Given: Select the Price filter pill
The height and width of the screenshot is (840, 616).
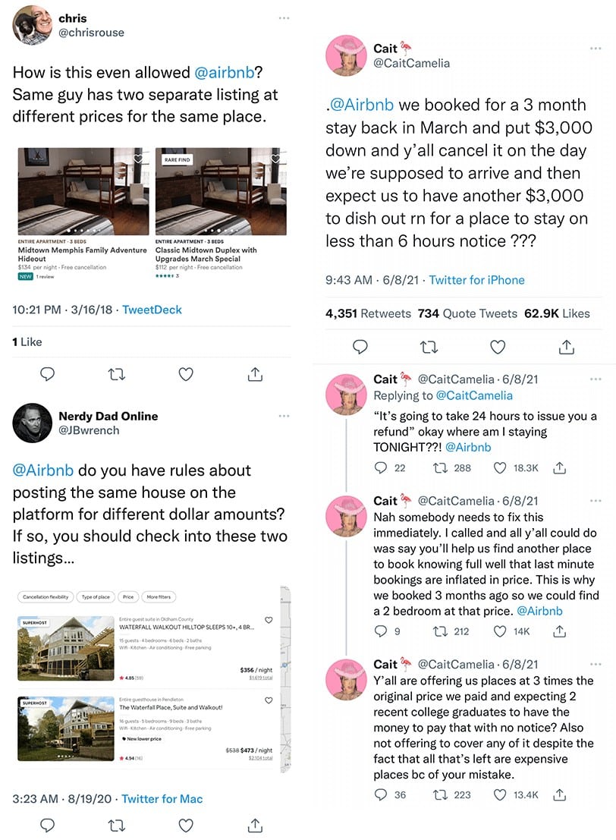Looking at the screenshot, I should pos(128,596).
